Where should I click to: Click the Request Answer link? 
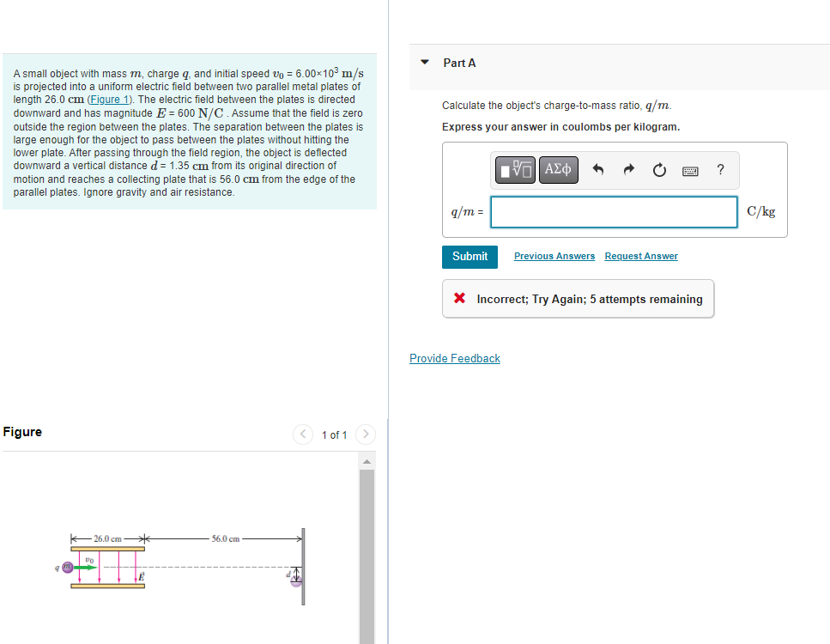[x=640, y=256]
